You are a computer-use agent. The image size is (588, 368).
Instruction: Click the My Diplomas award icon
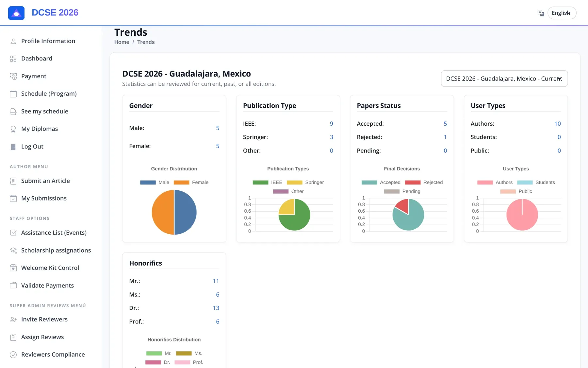pyautogui.click(x=13, y=129)
